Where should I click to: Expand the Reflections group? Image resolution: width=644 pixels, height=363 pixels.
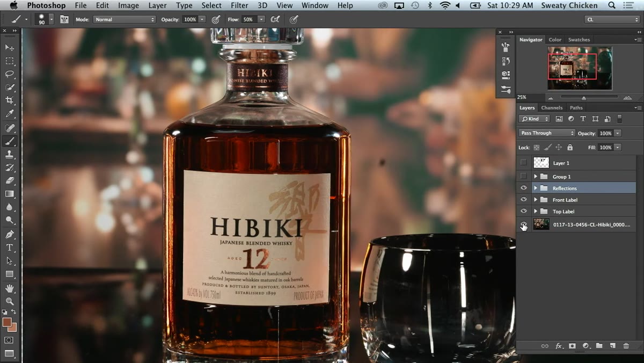536,188
